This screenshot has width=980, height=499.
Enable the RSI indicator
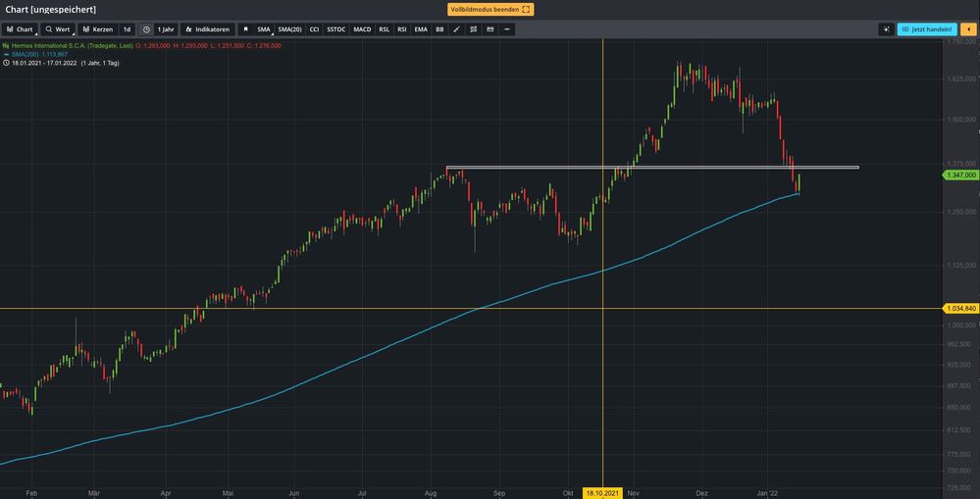401,29
